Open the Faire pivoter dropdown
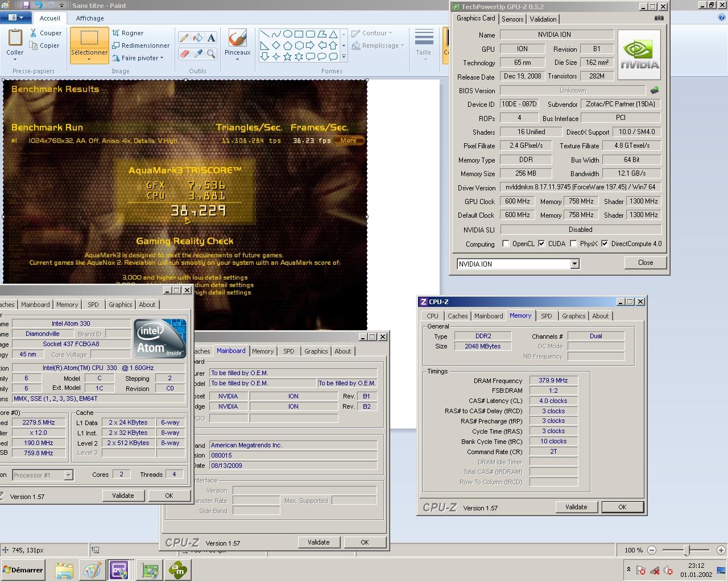The image size is (728, 582). click(138, 58)
